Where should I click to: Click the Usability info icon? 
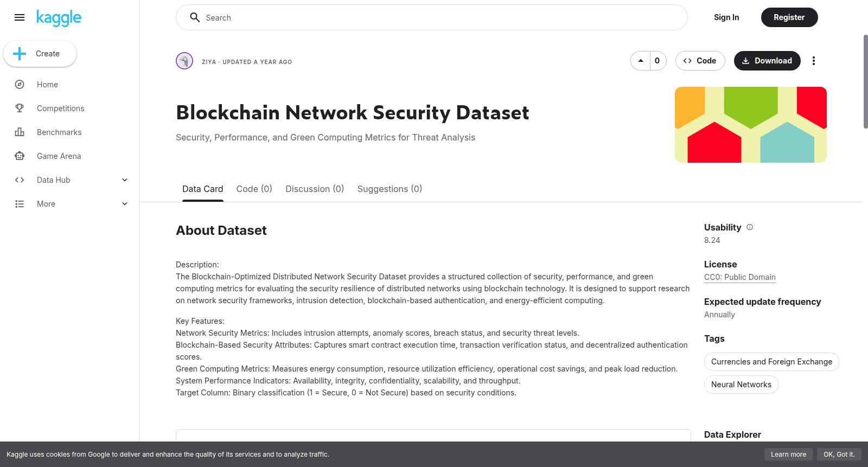click(750, 227)
